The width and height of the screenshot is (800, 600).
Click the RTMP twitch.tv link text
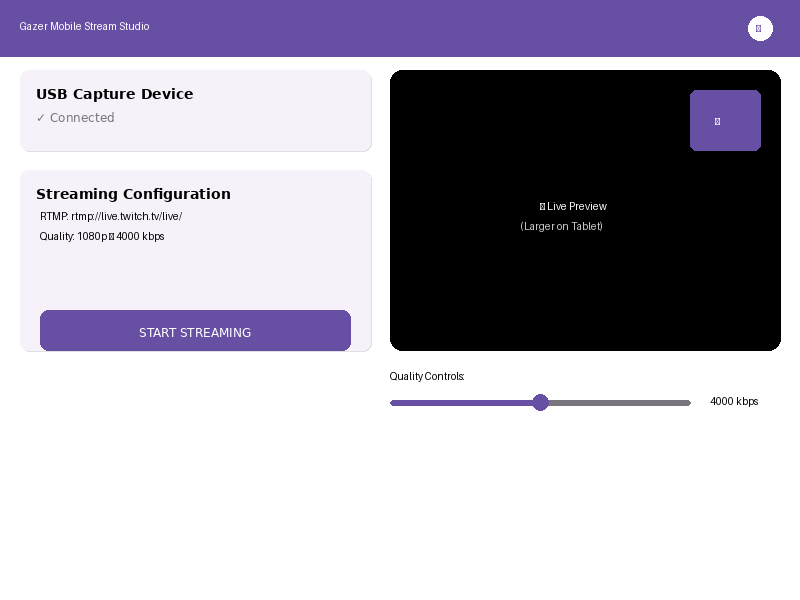(x=111, y=216)
